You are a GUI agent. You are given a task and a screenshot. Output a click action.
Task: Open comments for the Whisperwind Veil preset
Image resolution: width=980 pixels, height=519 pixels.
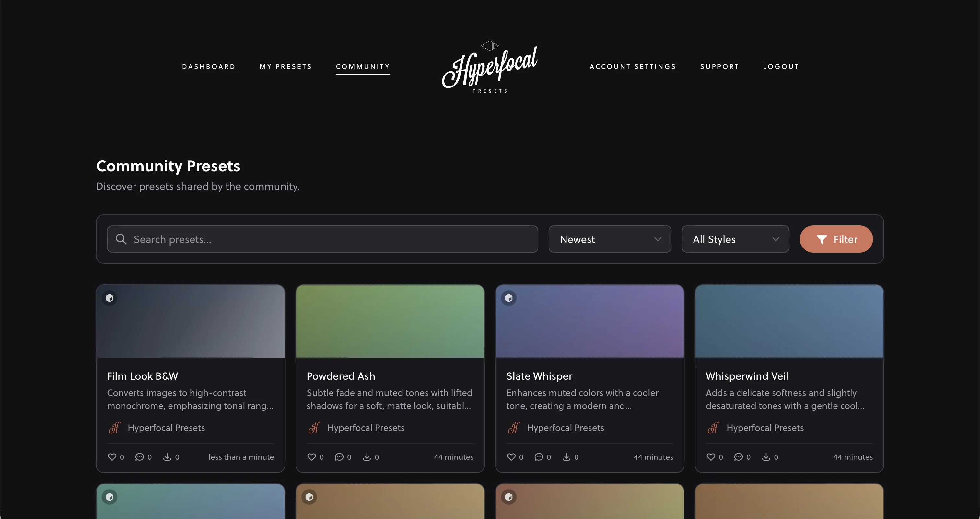point(739,457)
